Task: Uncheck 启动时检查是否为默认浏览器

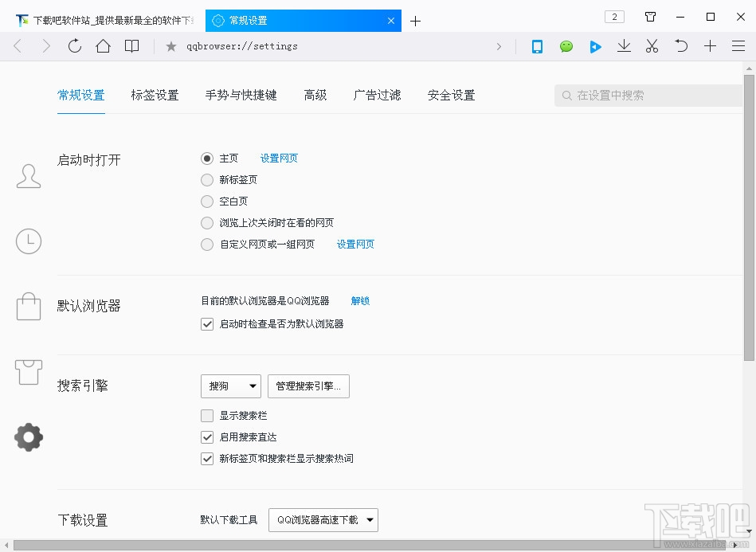Action: click(207, 324)
